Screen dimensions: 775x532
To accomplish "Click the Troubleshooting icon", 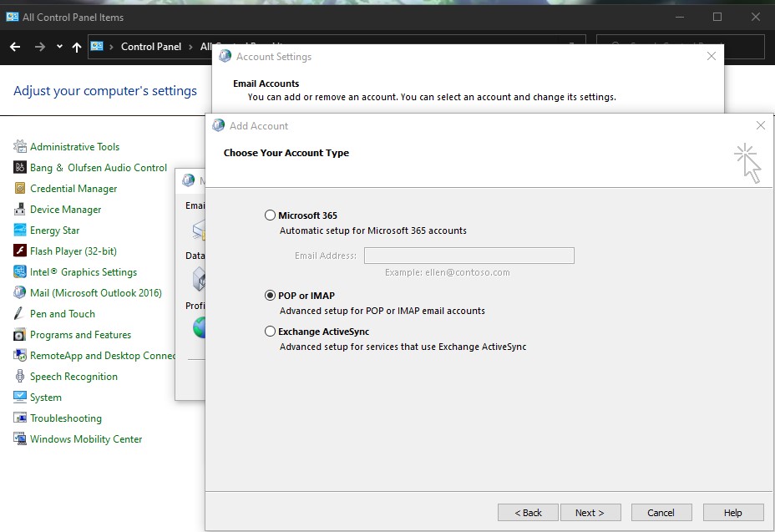I will tap(20, 418).
